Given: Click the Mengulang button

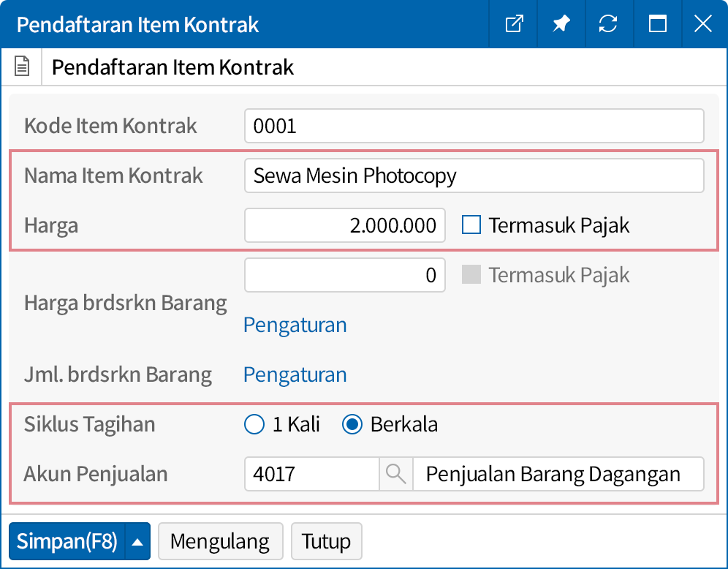Looking at the screenshot, I should pos(220,542).
